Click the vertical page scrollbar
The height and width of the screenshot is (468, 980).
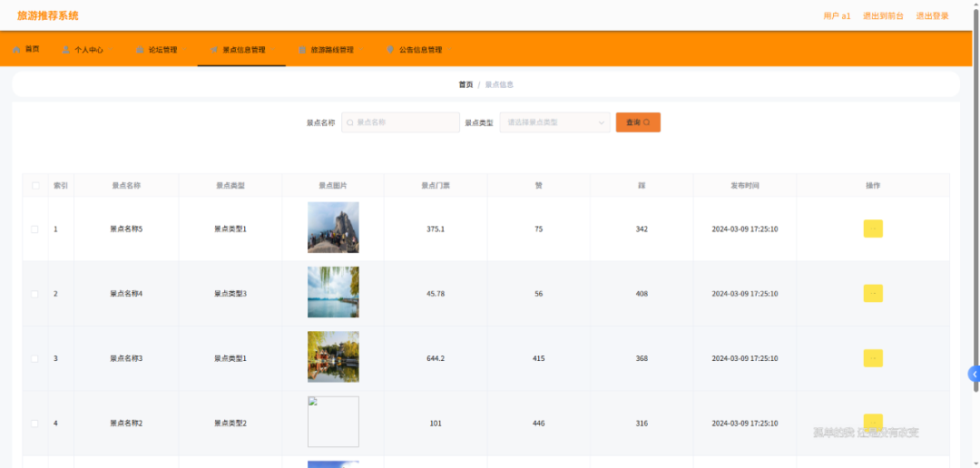click(976, 200)
